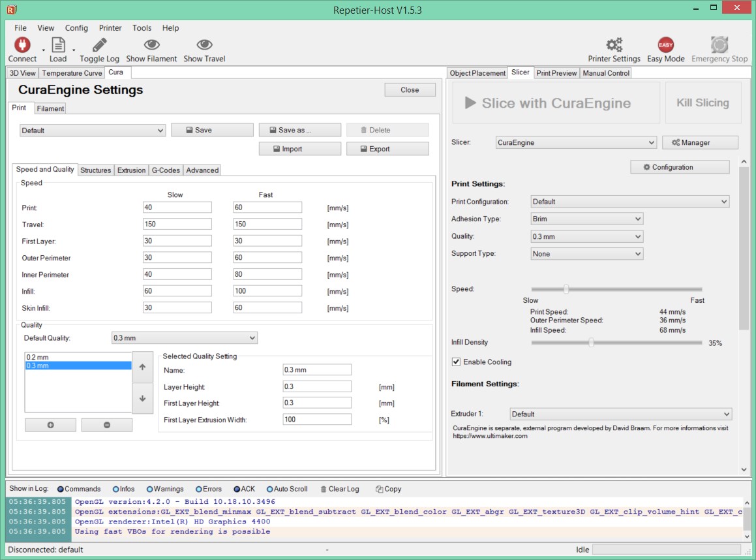Expand the Support Type dropdown
The height and width of the screenshot is (560, 756).
click(587, 254)
